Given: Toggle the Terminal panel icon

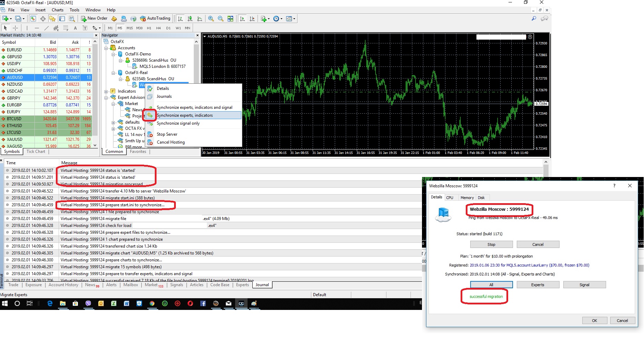Looking at the screenshot, I should click(62, 19).
